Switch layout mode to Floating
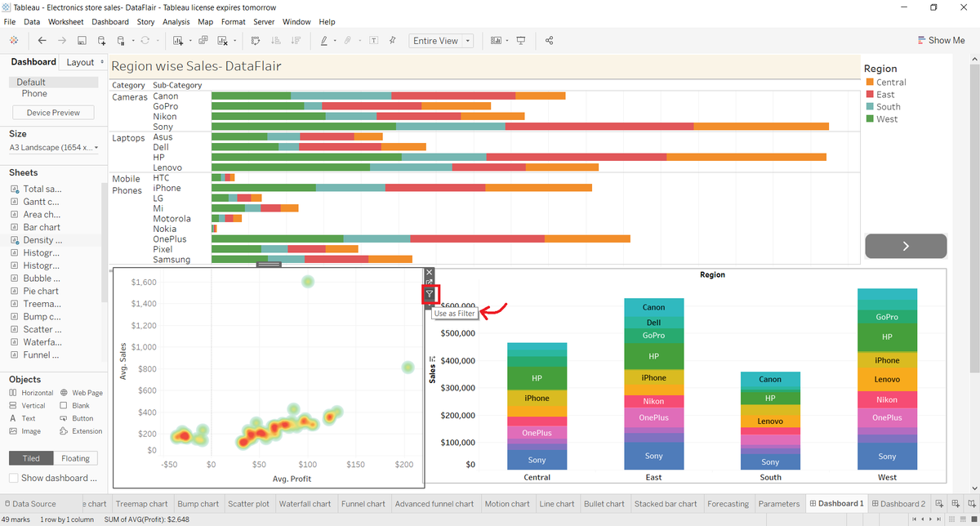The image size is (980, 526). tap(76, 458)
